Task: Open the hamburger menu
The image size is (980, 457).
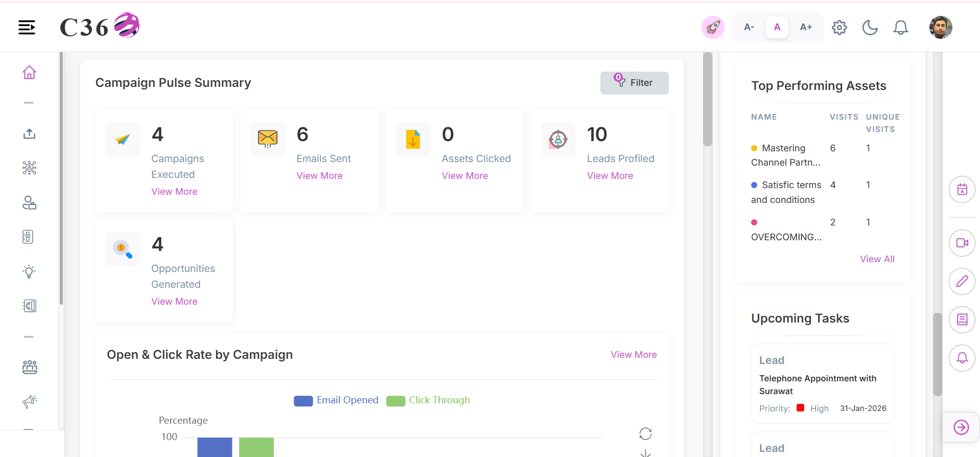Action: pos(27,27)
